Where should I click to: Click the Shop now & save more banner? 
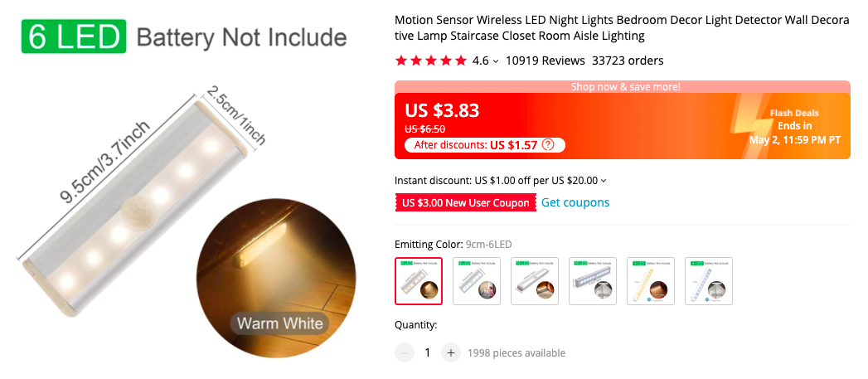(x=623, y=86)
